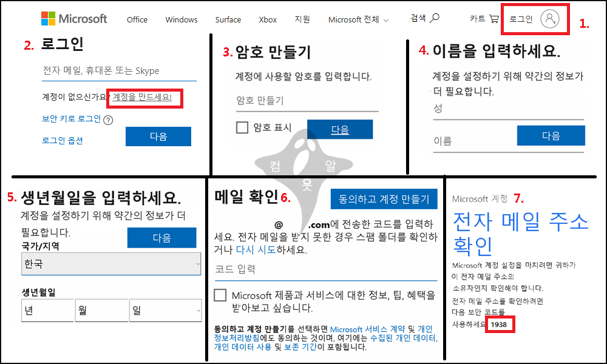The image size is (607, 364).
Task: Click 다음 in the name entry panel
Action: pyautogui.click(x=551, y=136)
